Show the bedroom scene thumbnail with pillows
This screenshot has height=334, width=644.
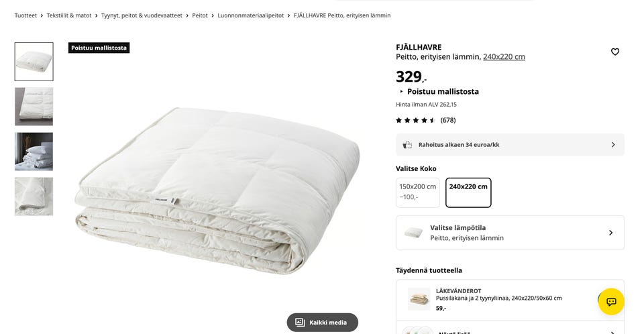pos(34,152)
